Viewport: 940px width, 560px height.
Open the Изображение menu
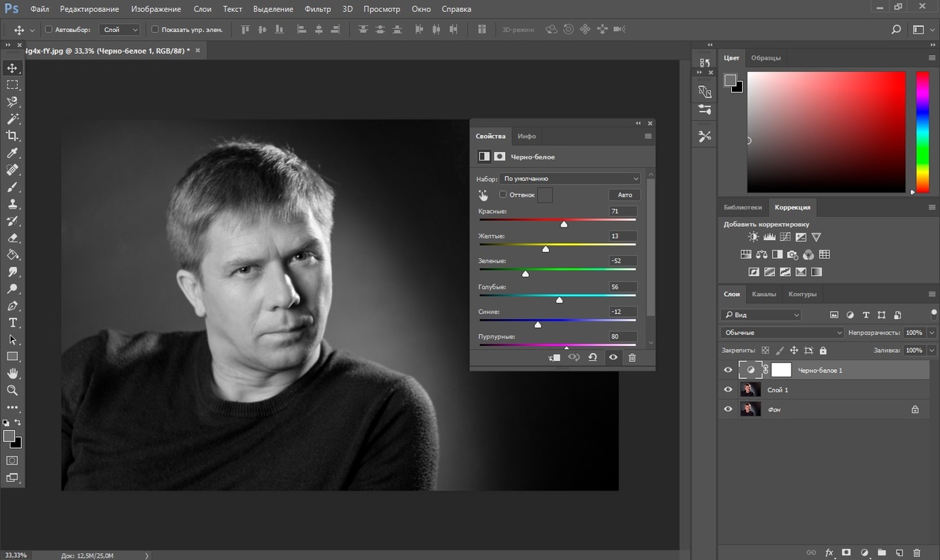156,9
